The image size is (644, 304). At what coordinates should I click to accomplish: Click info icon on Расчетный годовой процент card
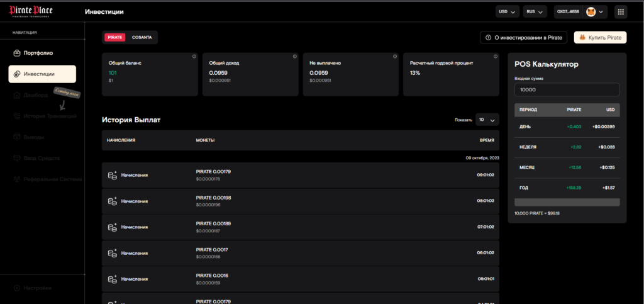click(x=496, y=57)
